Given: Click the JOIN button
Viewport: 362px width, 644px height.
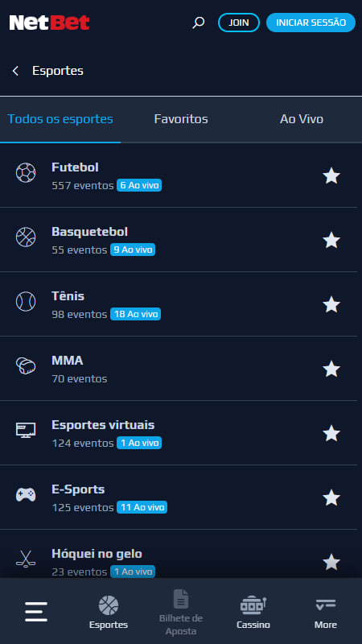Looking at the screenshot, I should pyautogui.click(x=239, y=23).
